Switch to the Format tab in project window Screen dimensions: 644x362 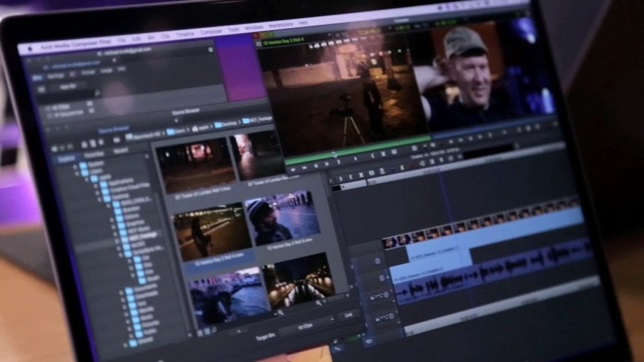click(x=88, y=73)
